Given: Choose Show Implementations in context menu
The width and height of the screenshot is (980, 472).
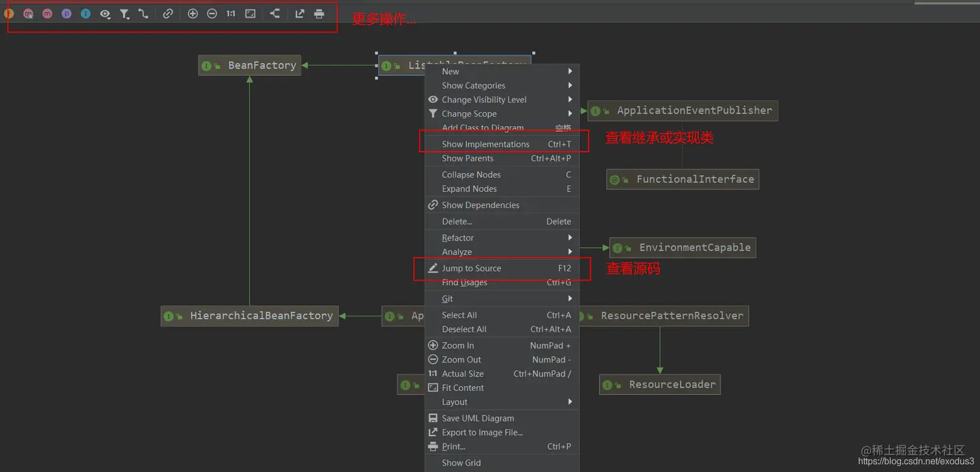Looking at the screenshot, I should click(502, 144).
